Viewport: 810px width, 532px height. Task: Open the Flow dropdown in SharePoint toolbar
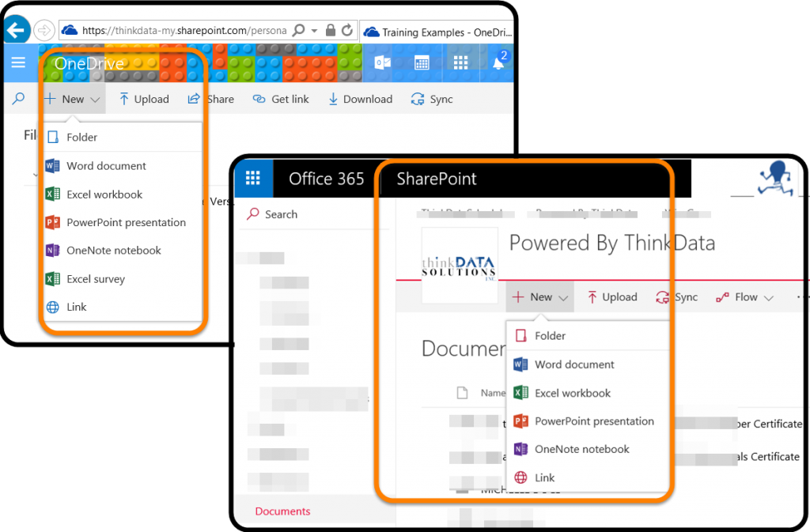[x=744, y=296]
